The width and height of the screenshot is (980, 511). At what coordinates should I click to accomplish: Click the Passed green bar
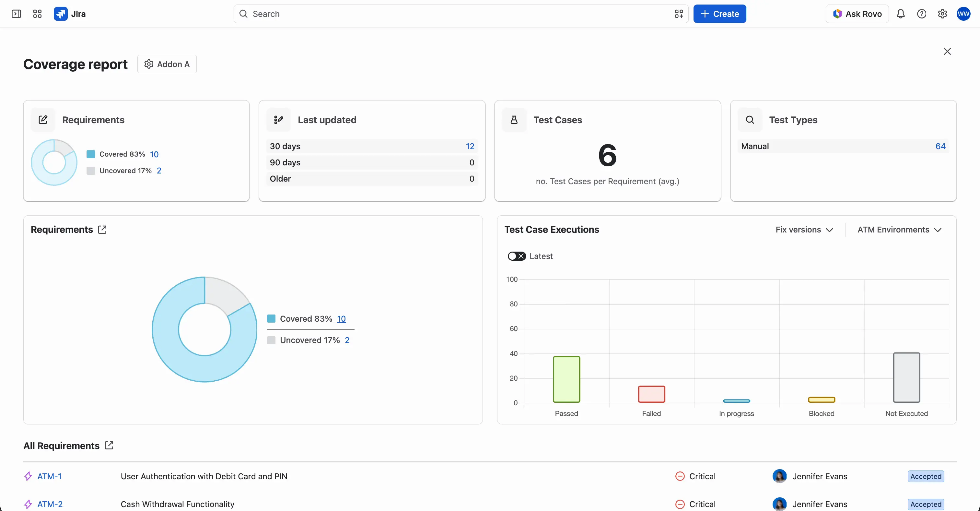pyautogui.click(x=566, y=379)
